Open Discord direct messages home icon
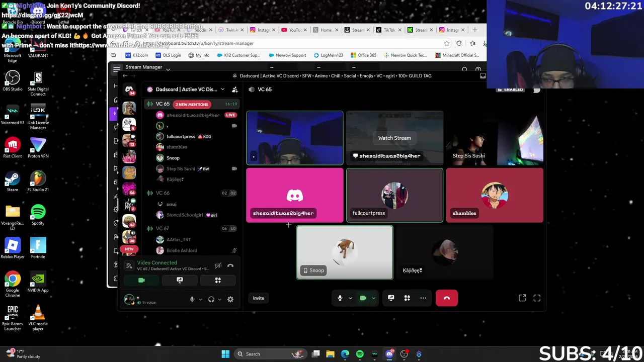 click(x=129, y=90)
